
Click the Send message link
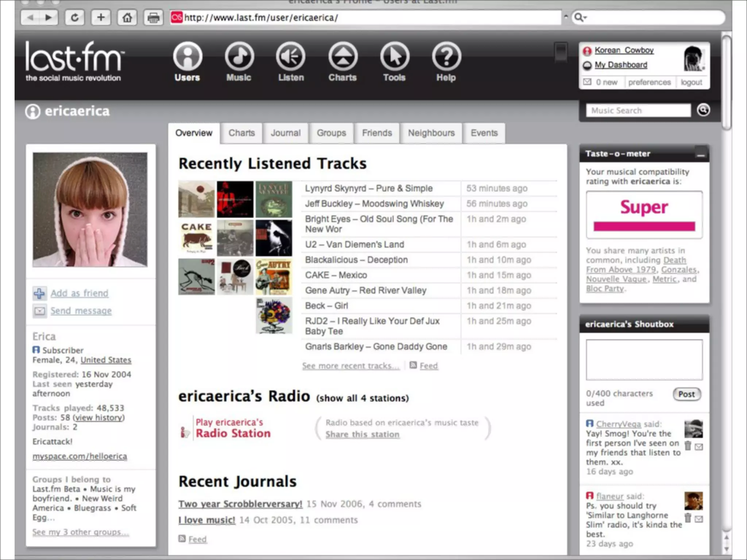(x=81, y=311)
